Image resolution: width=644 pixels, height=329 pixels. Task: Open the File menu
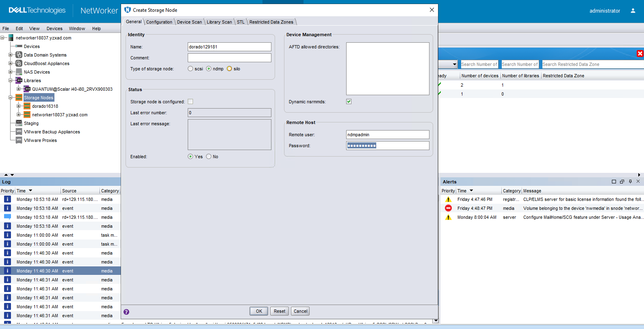pos(6,28)
